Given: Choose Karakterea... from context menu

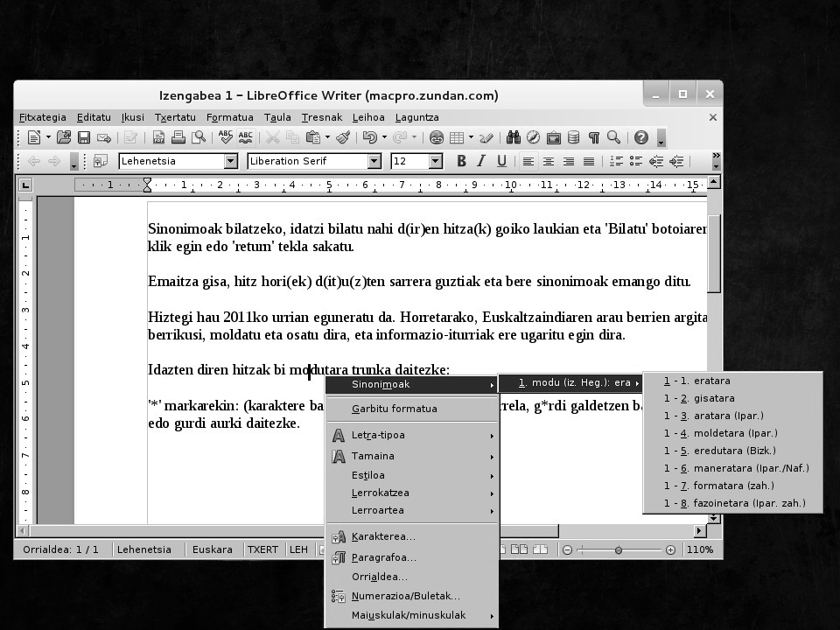Looking at the screenshot, I should coord(411,536).
